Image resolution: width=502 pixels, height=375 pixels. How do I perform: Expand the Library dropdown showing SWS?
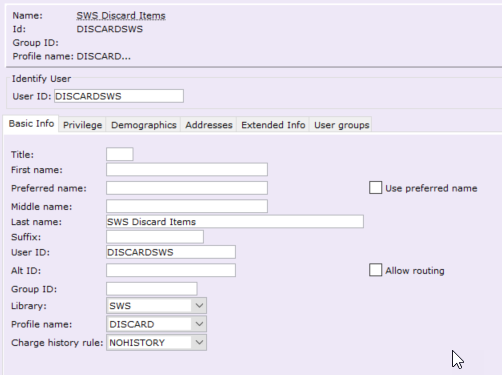[156, 306]
